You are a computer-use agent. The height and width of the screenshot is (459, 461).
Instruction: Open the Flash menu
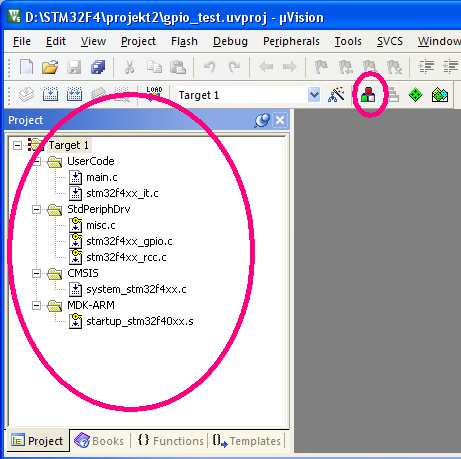click(x=184, y=41)
